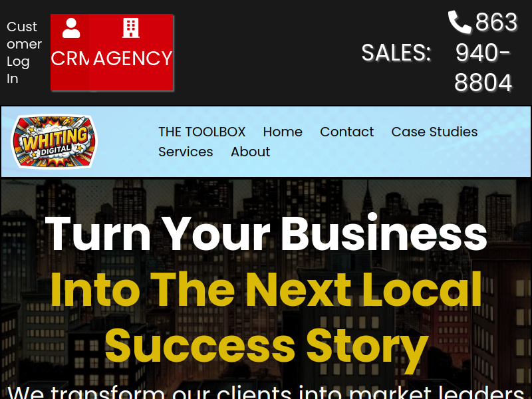Click the 863 area code text
The image size is (532, 399).
pyautogui.click(x=496, y=23)
